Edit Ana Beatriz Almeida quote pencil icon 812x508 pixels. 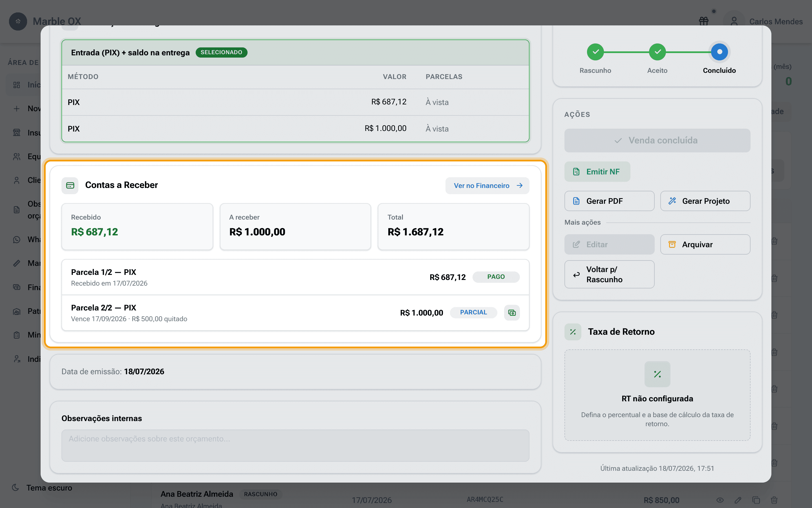coord(738,500)
